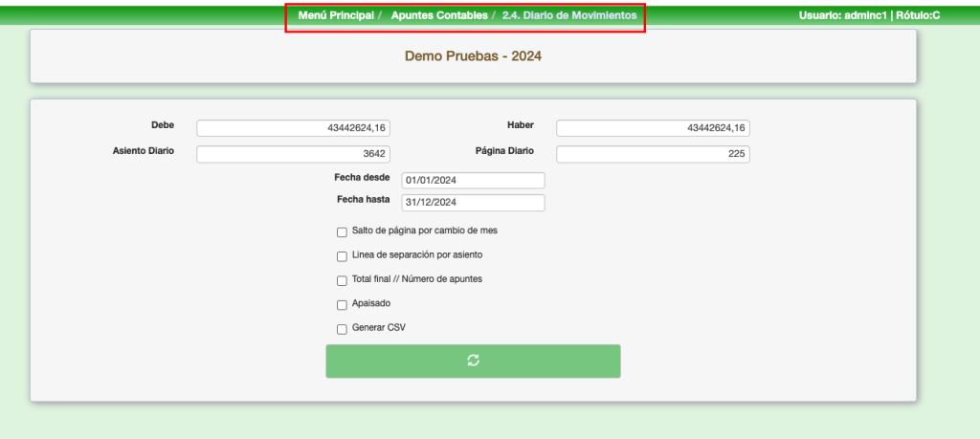Click the Asiento Diario label
This screenshot has width=980, height=439.
(144, 151)
